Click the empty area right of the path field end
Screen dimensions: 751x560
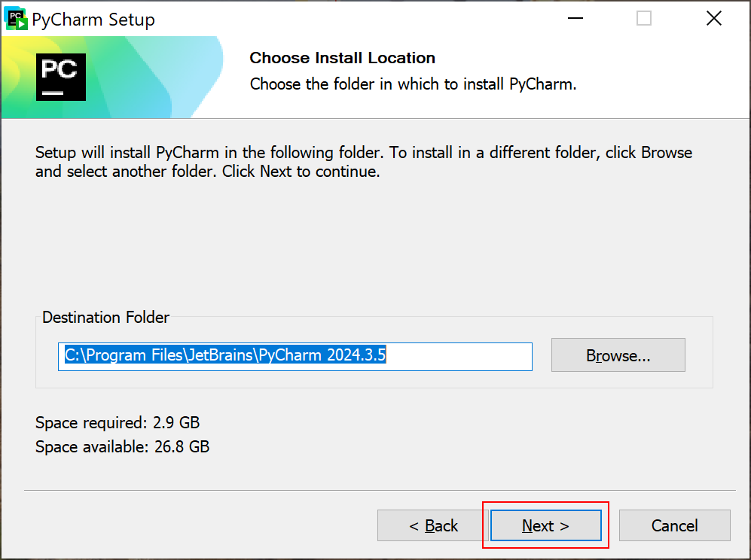[459, 356]
